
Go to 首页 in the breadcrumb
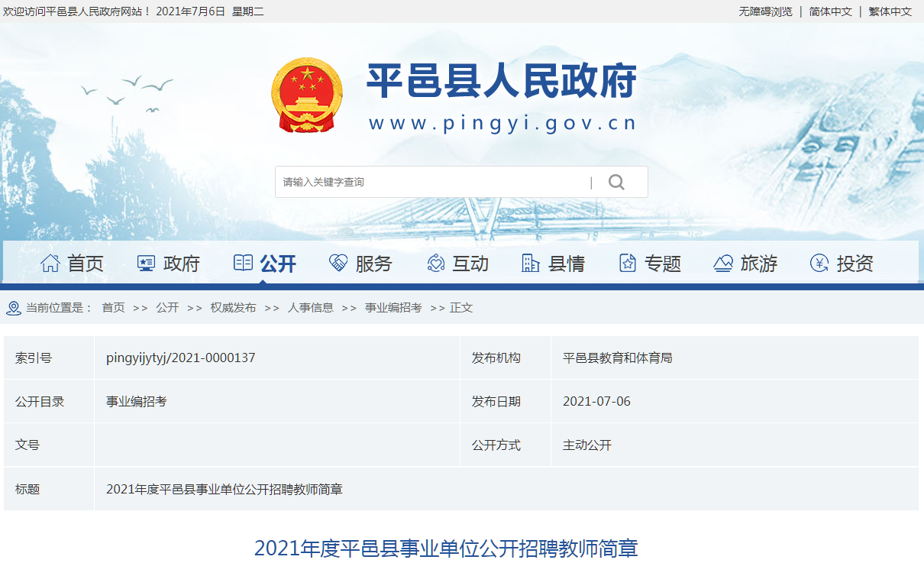tap(113, 308)
